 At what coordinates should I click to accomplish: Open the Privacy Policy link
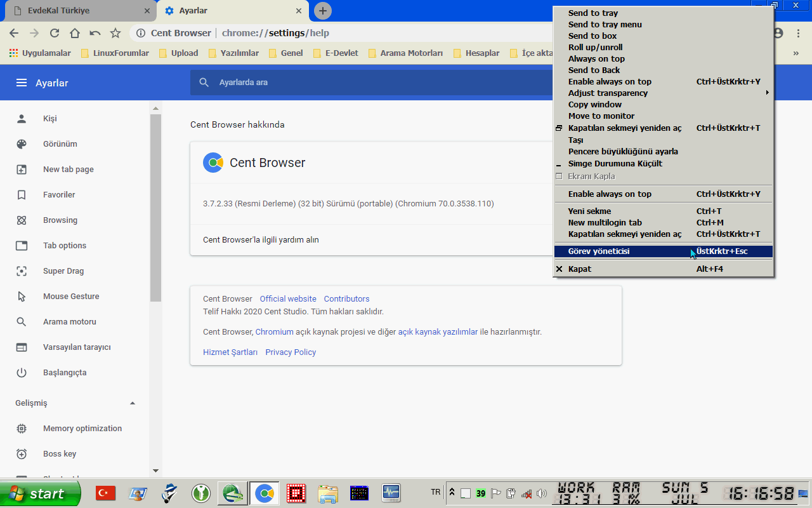click(x=291, y=352)
